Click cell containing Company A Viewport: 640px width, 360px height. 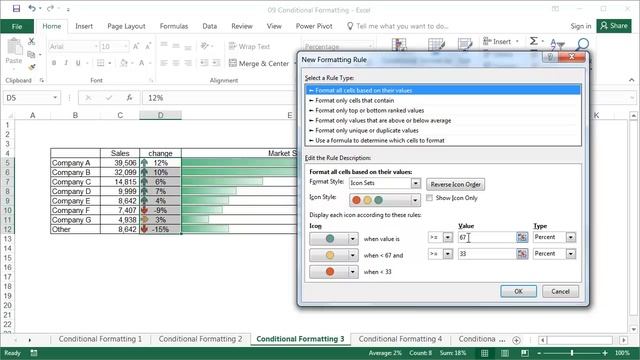(75, 163)
